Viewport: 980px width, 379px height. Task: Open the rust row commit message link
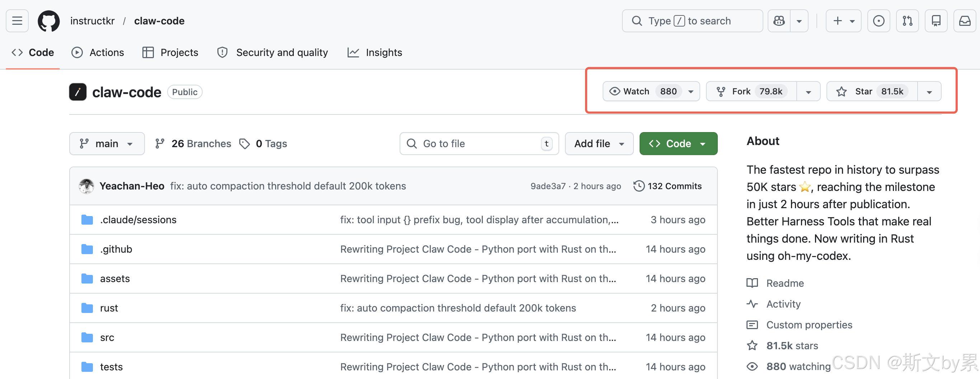[x=458, y=308]
